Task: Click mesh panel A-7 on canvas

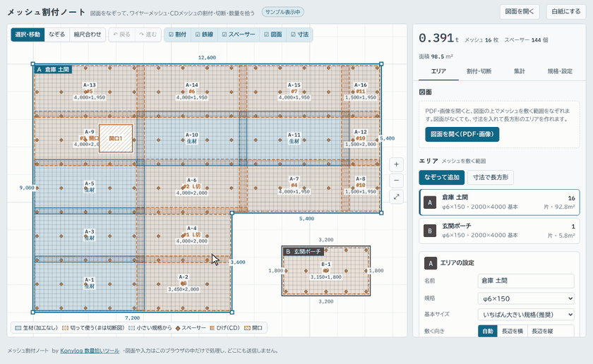Action: pos(294,186)
